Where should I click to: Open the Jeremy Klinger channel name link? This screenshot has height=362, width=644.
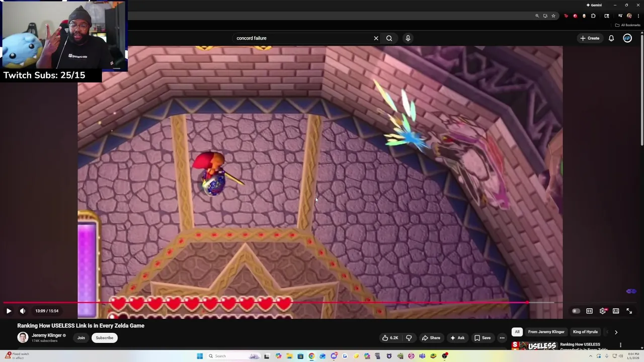[x=47, y=335]
